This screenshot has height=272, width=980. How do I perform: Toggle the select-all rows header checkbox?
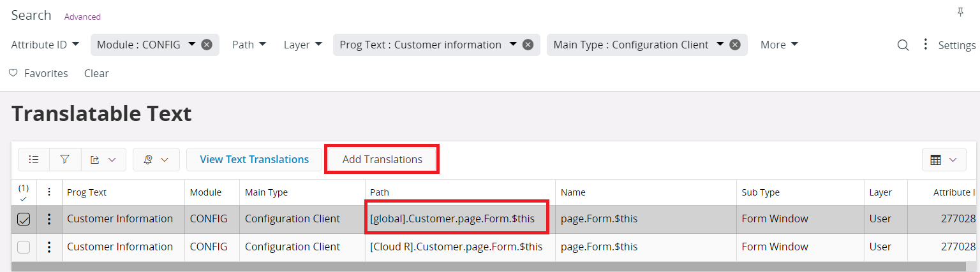coord(24,192)
